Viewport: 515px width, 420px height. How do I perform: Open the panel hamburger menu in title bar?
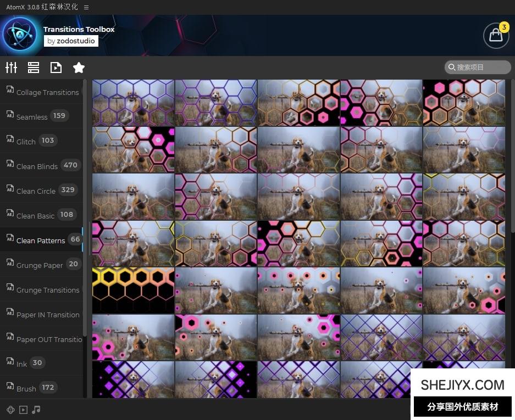(86, 7)
